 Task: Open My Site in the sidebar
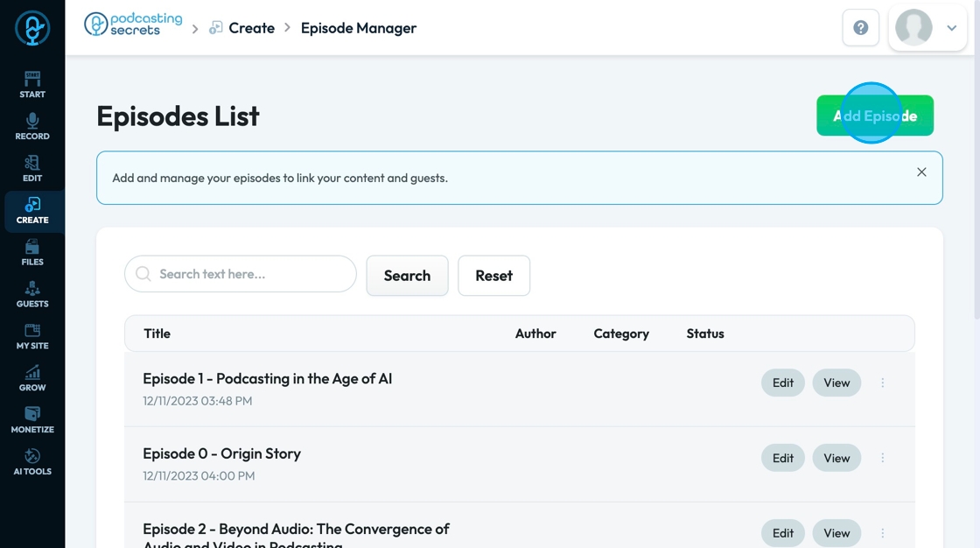[32, 337]
